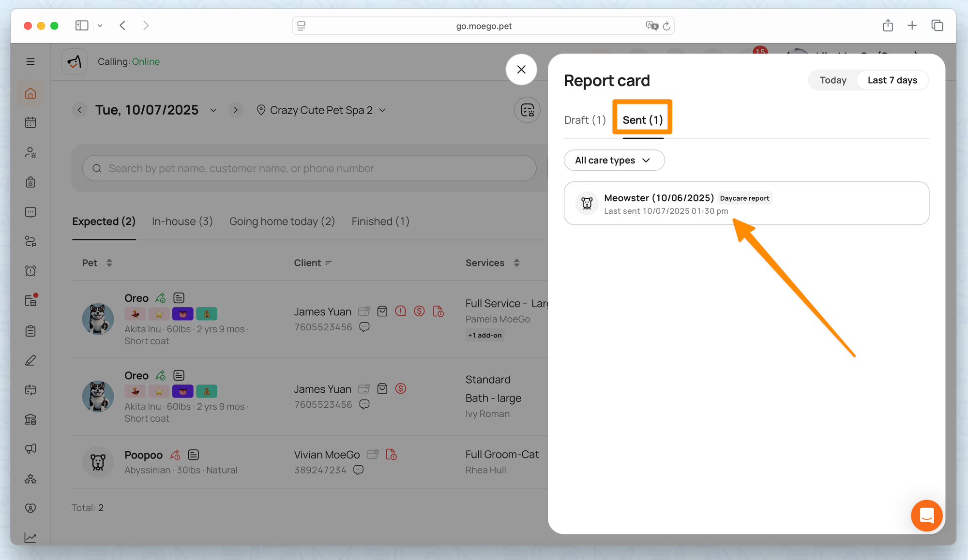Open the Home icon in sidebar
The width and height of the screenshot is (968, 560).
coord(30,93)
